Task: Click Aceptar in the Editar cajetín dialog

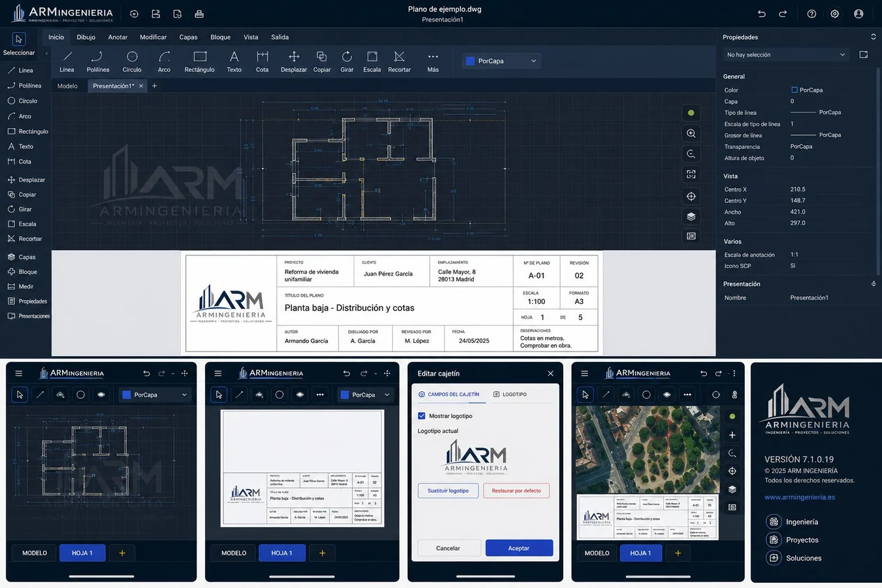Action: pos(519,548)
